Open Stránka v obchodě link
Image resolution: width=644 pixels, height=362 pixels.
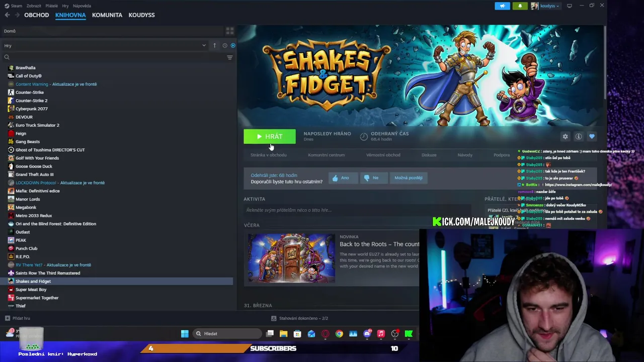(269, 155)
